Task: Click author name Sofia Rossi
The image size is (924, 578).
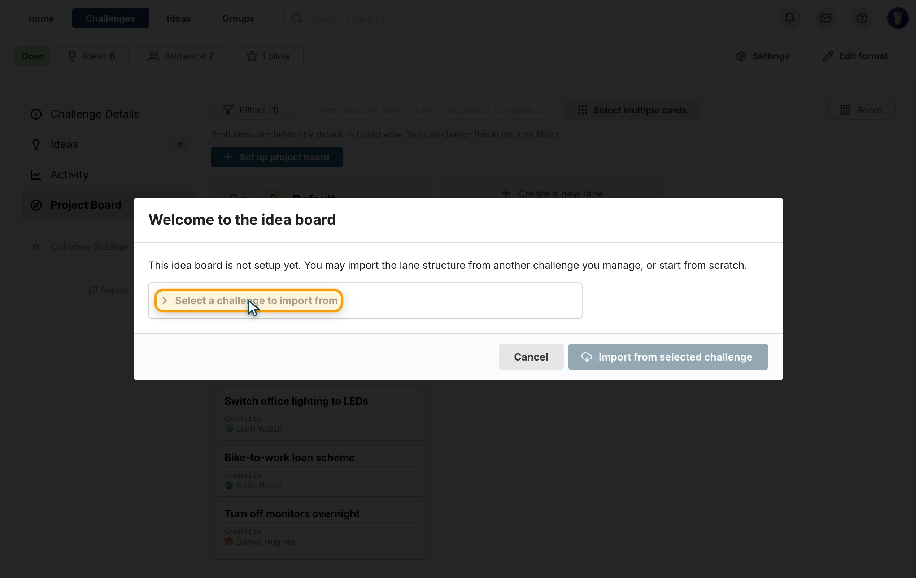Action: (258, 485)
